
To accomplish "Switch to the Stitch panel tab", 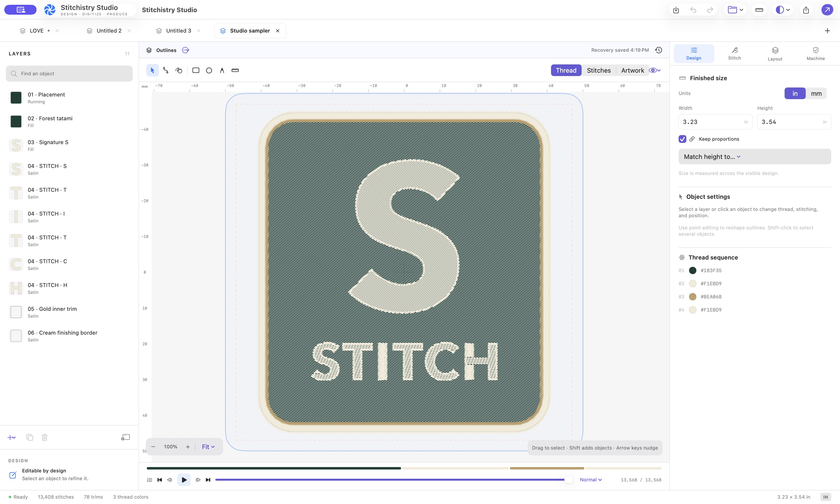I will [x=734, y=54].
